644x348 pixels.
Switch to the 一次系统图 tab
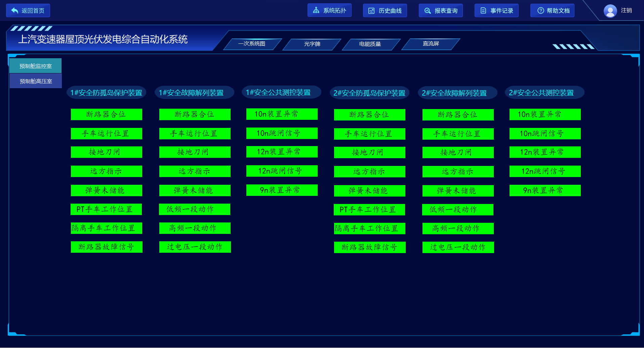coord(252,44)
